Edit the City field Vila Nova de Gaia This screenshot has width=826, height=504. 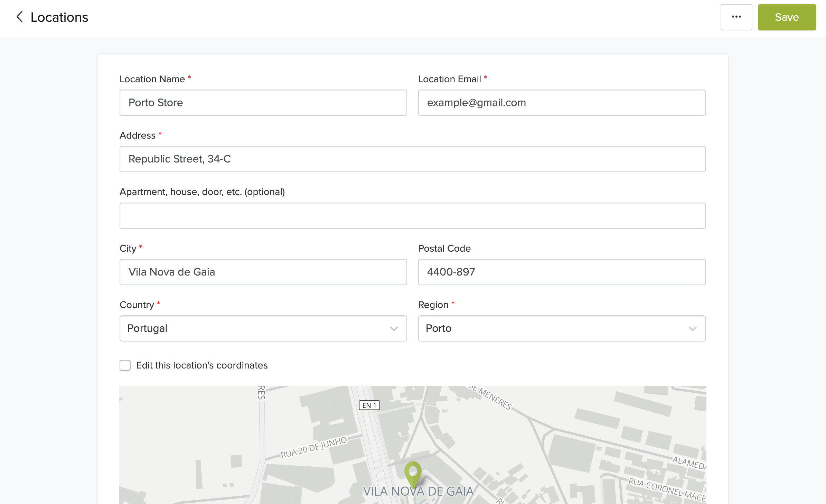[x=263, y=272]
